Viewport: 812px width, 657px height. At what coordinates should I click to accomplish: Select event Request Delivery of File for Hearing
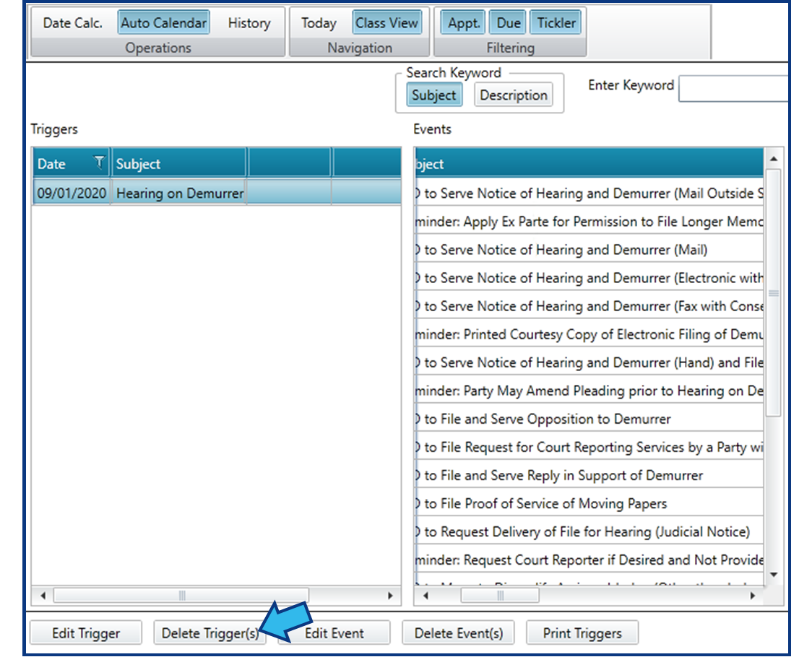pyautogui.click(x=589, y=531)
